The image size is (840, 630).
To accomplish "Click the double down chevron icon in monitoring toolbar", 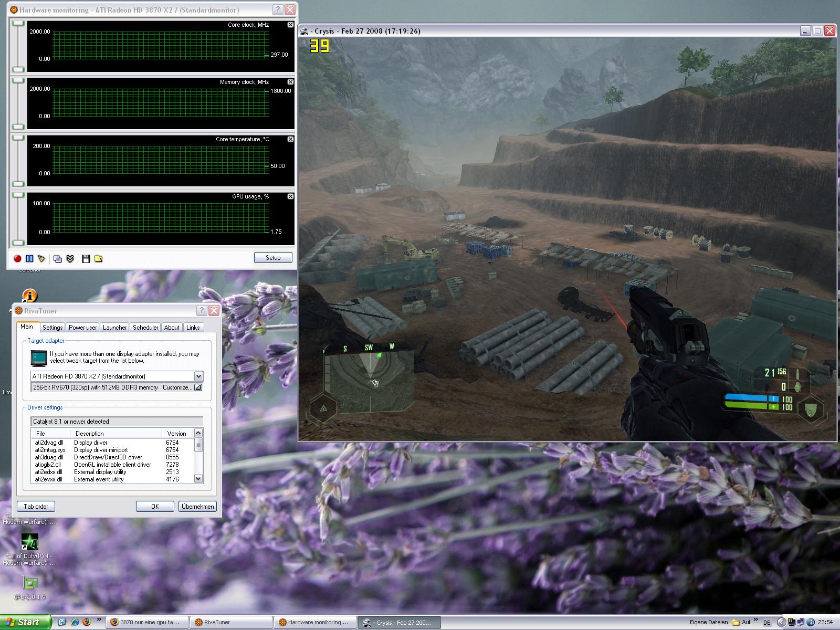I will pos(70,259).
